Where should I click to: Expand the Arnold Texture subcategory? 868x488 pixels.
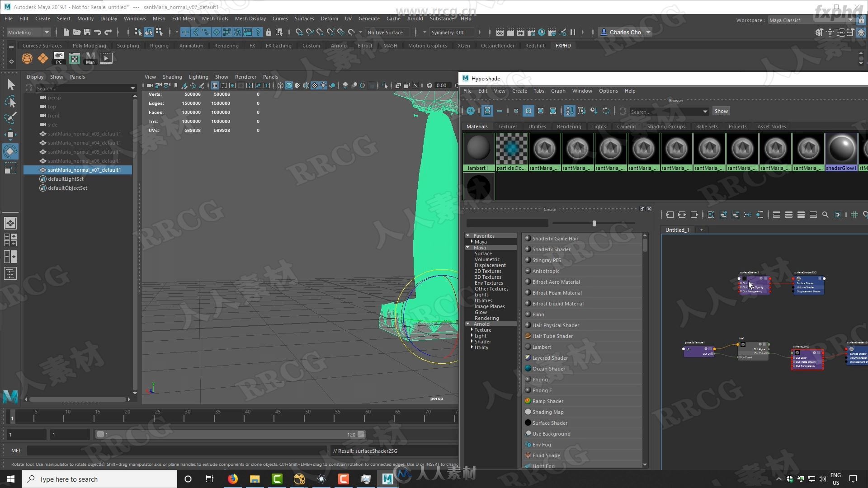472,330
